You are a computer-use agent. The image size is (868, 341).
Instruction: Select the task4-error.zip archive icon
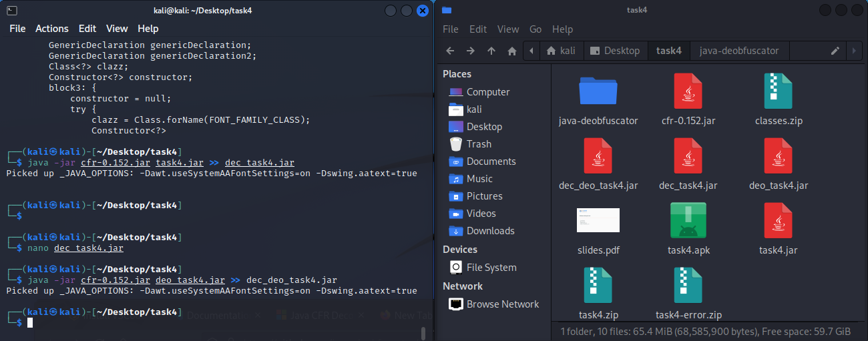688,285
